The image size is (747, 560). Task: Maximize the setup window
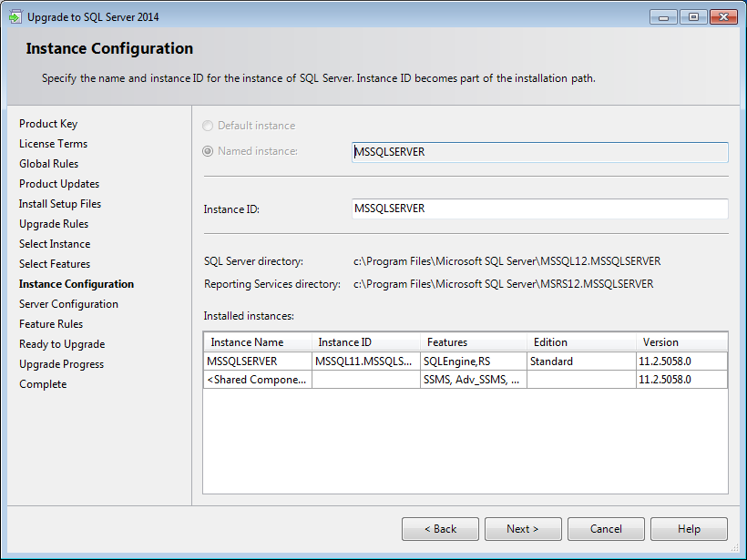[693, 17]
